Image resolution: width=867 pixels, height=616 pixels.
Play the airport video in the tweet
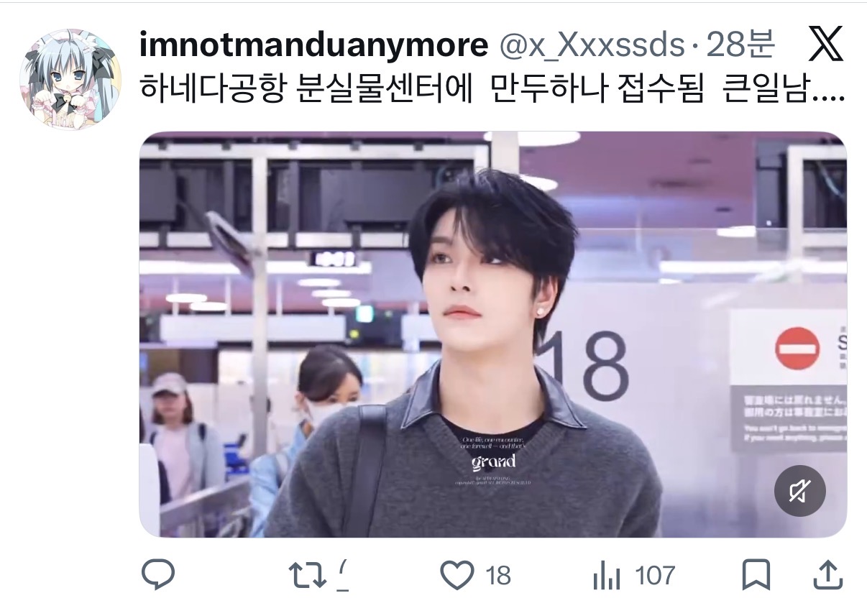click(x=492, y=334)
